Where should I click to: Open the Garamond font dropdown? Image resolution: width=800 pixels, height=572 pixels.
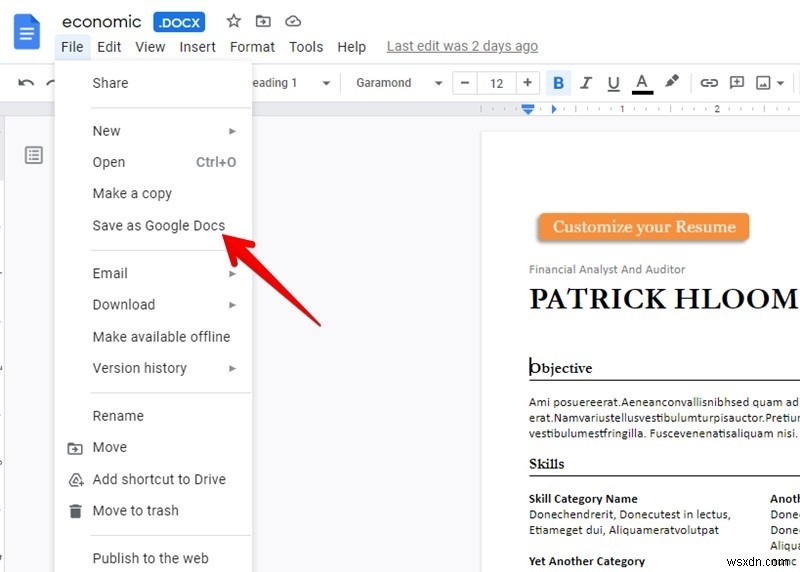pyautogui.click(x=398, y=83)
